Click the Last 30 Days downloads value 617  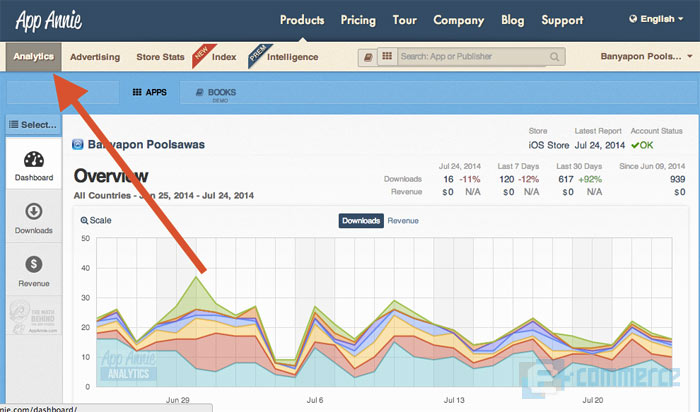coord(566,179)
